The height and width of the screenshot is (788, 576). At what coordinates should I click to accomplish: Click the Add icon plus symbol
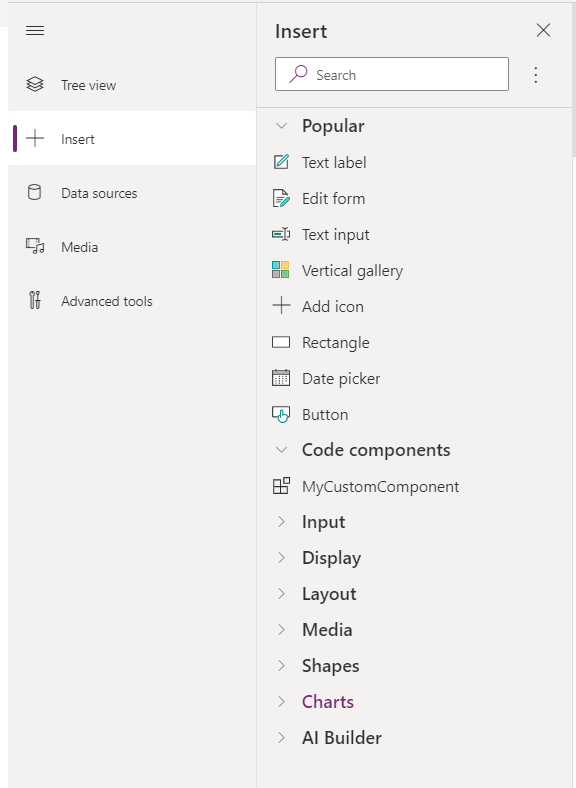pos(281,306)
